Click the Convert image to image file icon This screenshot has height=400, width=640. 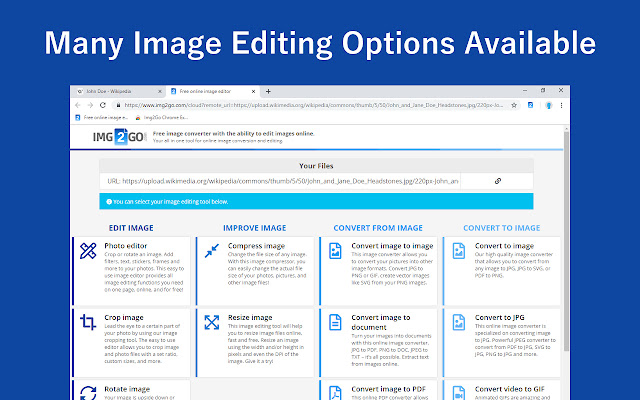(335, 250)
